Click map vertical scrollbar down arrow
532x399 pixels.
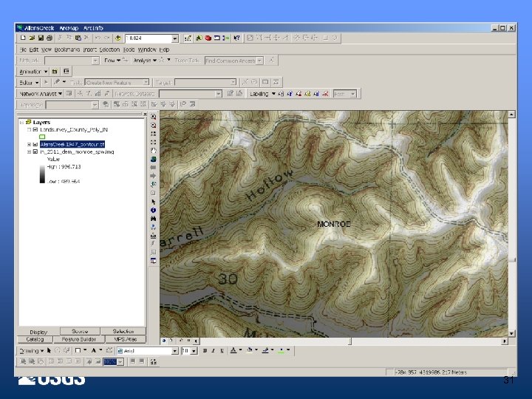511,333
